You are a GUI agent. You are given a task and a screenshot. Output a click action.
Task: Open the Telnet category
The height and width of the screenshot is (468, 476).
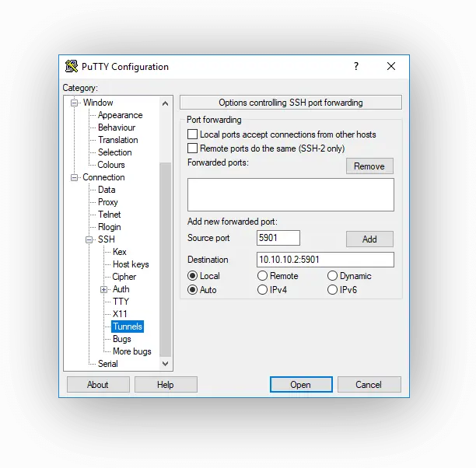[110, 215]
